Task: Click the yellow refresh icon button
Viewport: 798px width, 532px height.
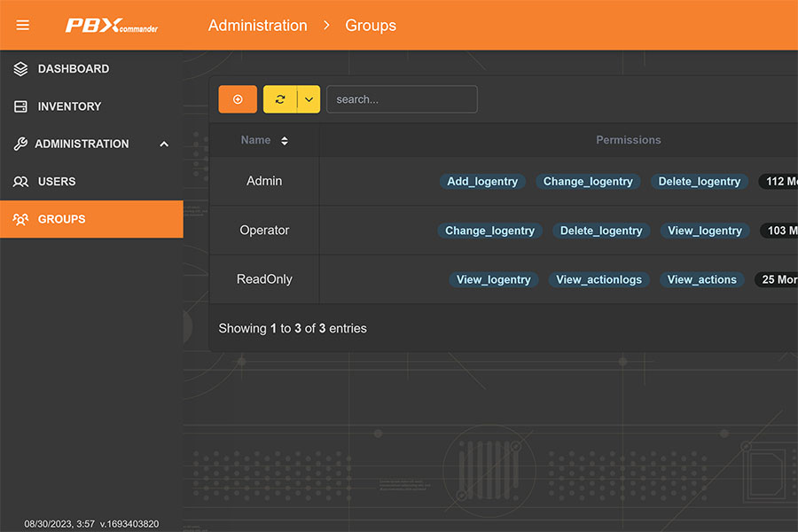Action: 280,99
